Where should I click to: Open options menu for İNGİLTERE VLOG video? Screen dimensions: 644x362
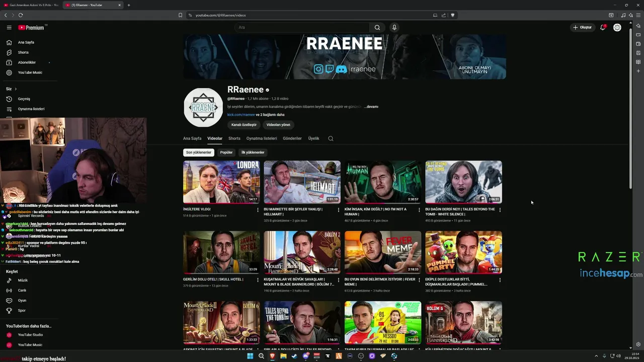[258, 210]
